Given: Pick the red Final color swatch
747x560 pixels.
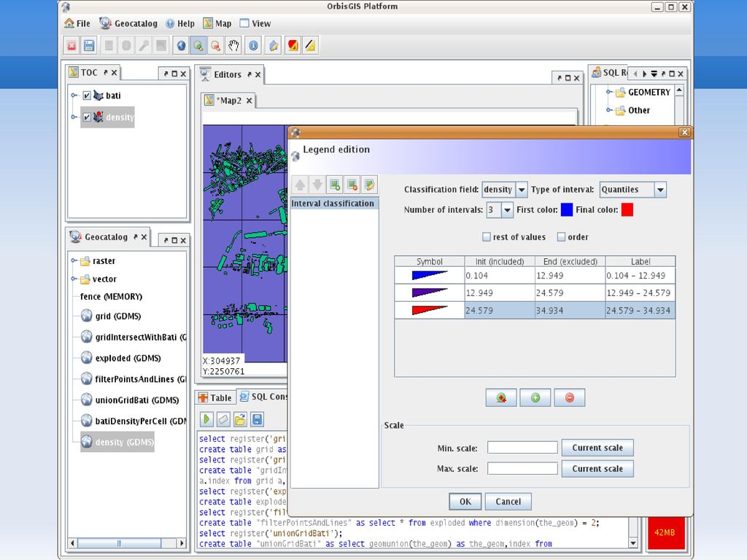Looking at the screenshot, I should coord(627,210).
